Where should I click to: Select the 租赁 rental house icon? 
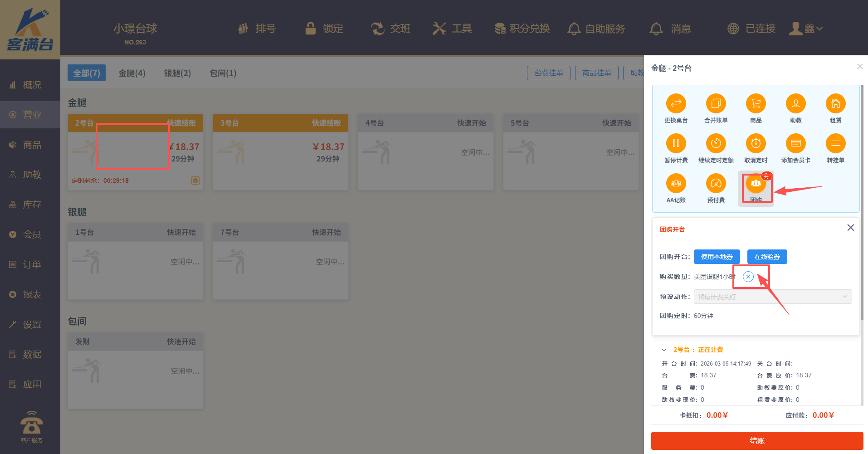(x=835, y=104)
